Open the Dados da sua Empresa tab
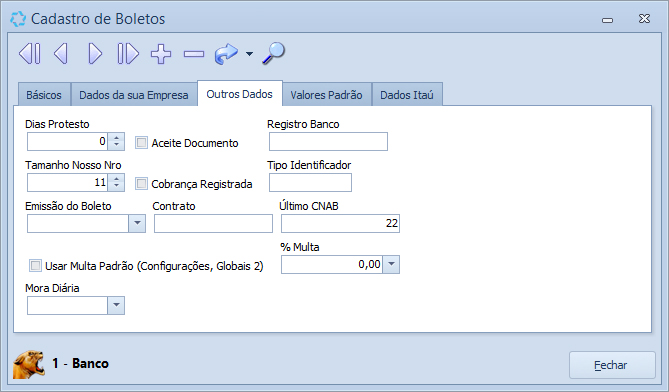The height and width of the screenshot is (392, 669). point(134,95)
